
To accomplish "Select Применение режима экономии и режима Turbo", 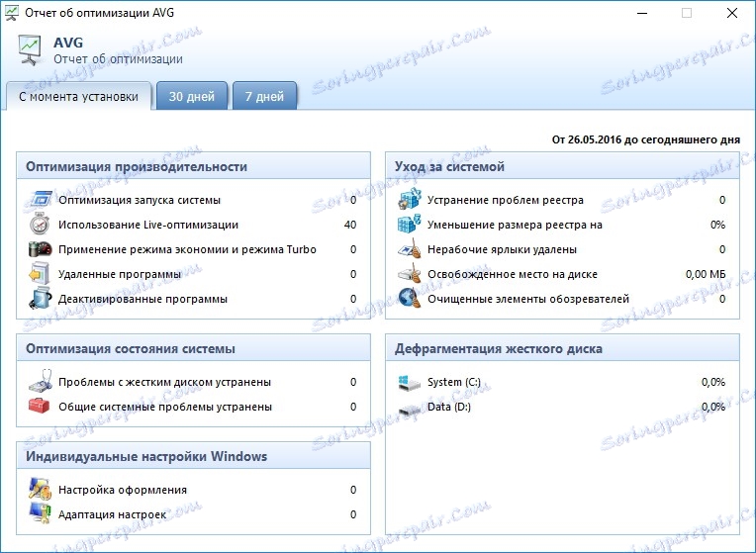I will 187,249.
